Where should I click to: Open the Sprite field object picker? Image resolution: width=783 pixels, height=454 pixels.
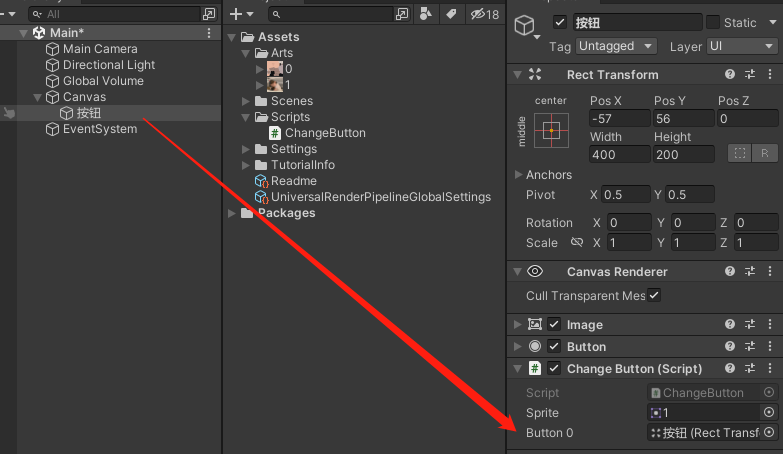coord(769,412)
